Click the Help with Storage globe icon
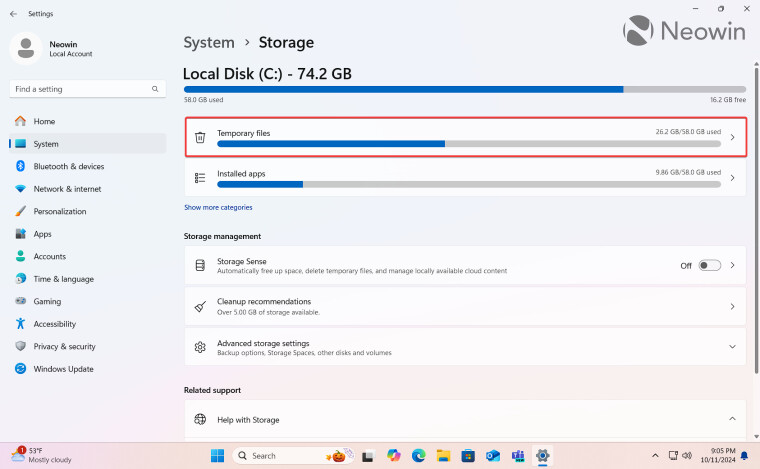Screen dimensions: 760x469 click(x=200, y=419)
